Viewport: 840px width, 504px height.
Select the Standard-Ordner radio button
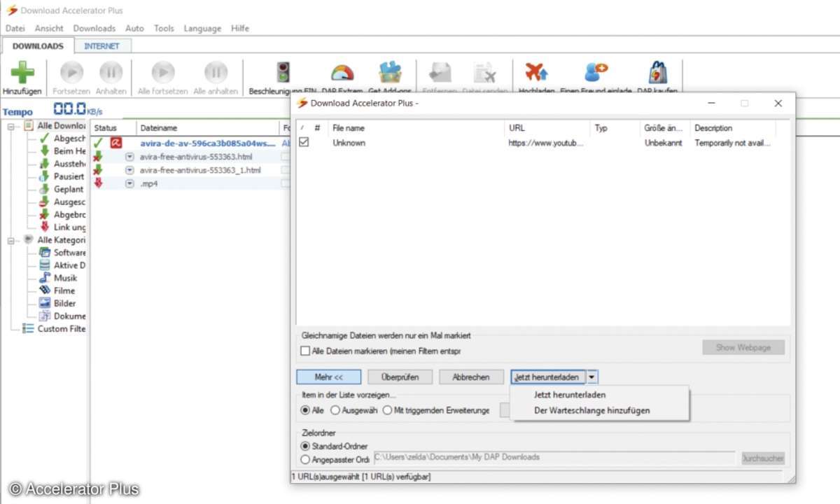coord(305,446)
